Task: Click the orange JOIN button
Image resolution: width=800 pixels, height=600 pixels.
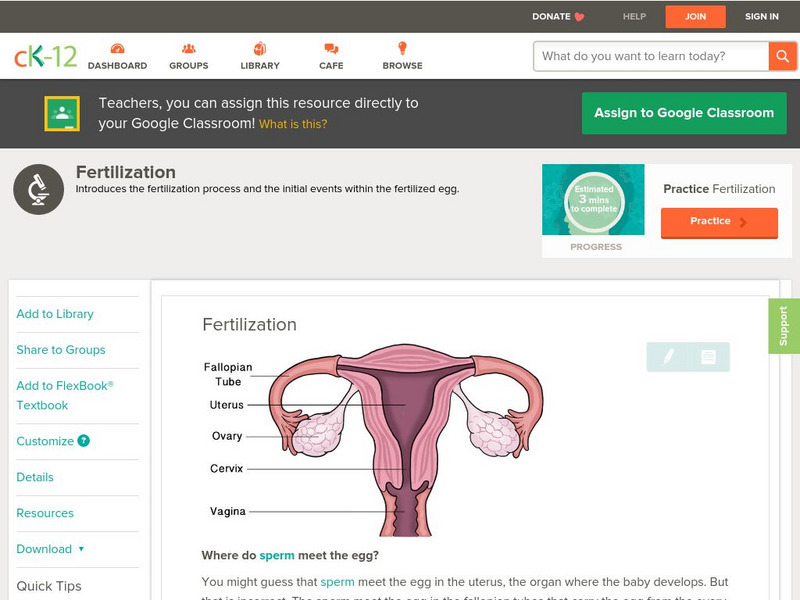Action: (x=695, y=17)
